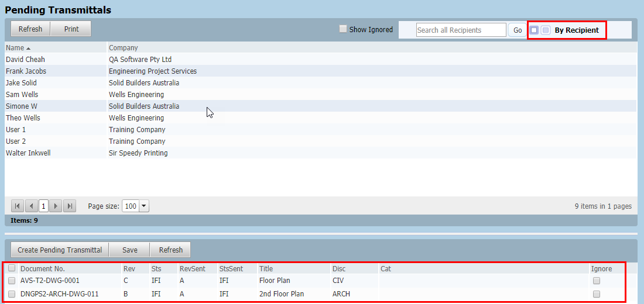This screenshot has width=644, height=304.
Task: Go to the previous page of recipients
Action: (31, 206)
